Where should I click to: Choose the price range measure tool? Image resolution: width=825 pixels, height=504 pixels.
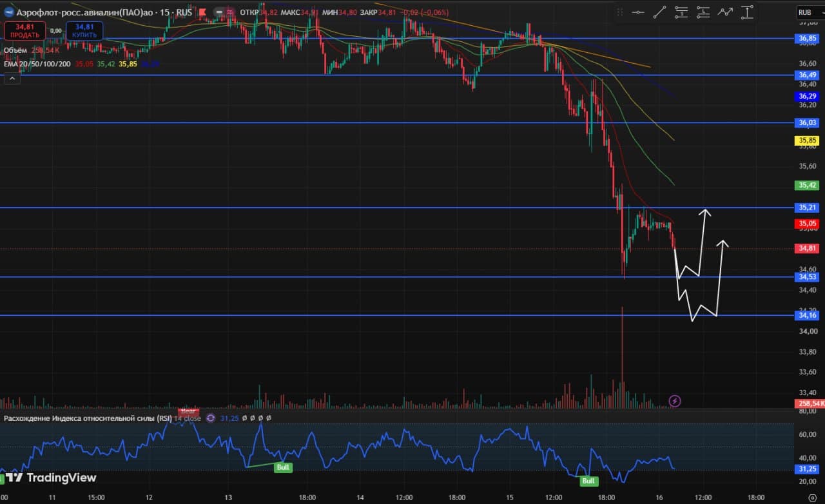(747, 12)
